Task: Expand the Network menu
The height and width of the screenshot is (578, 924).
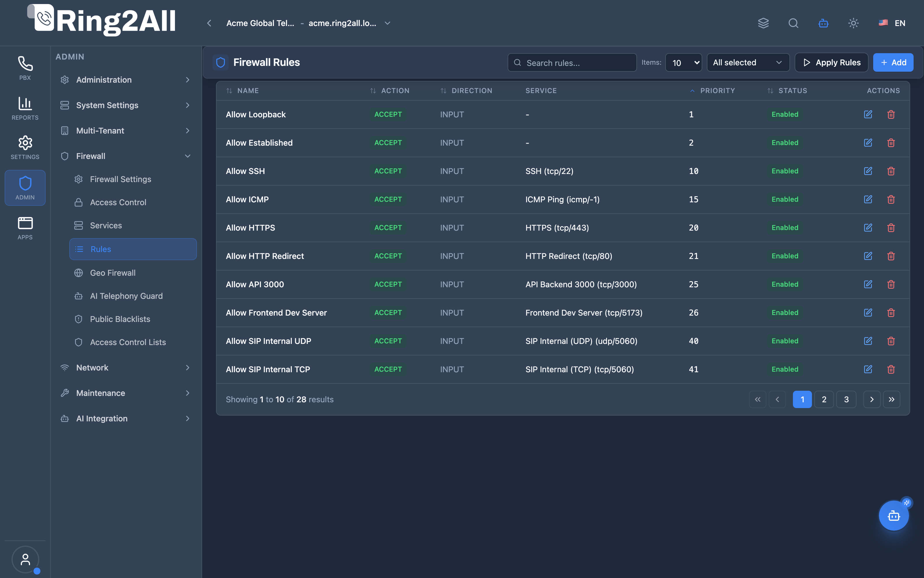Action: [126, 367]
